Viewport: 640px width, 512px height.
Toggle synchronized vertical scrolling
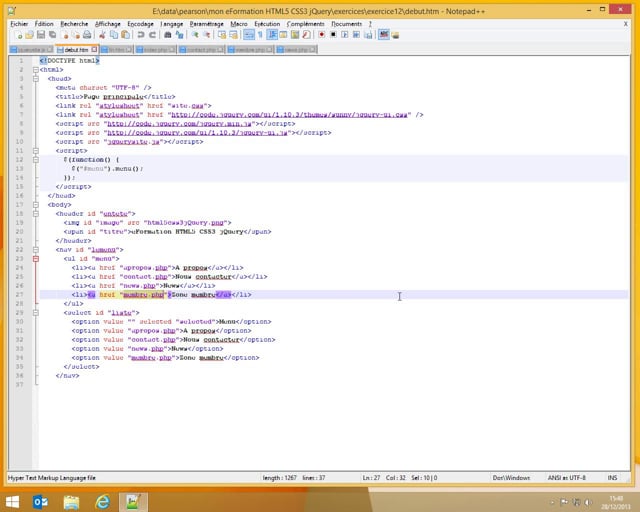point(222,35)
